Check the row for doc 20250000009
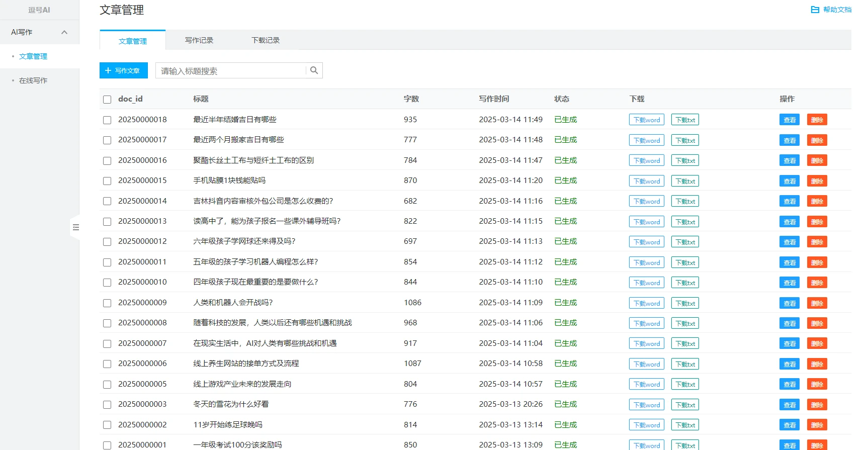Viewport: 868px width, 450px height. pyautogui.click(x=107, y=303)
